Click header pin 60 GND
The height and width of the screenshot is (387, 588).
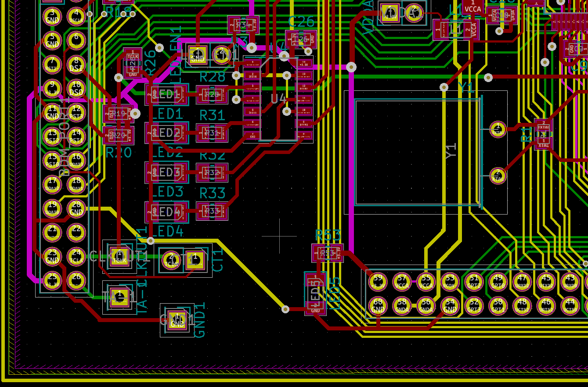tap(378, 305)
